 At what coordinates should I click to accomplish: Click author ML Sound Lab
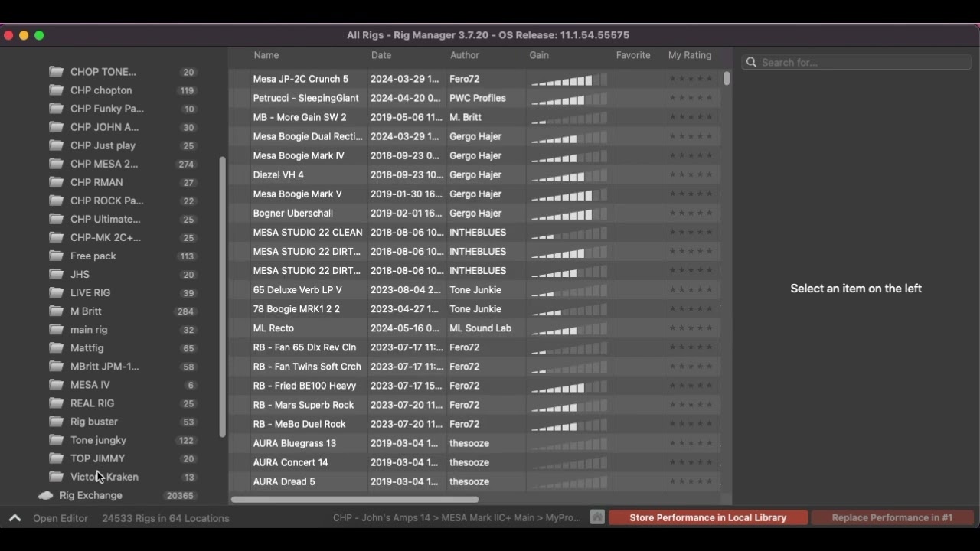(480, 328)
